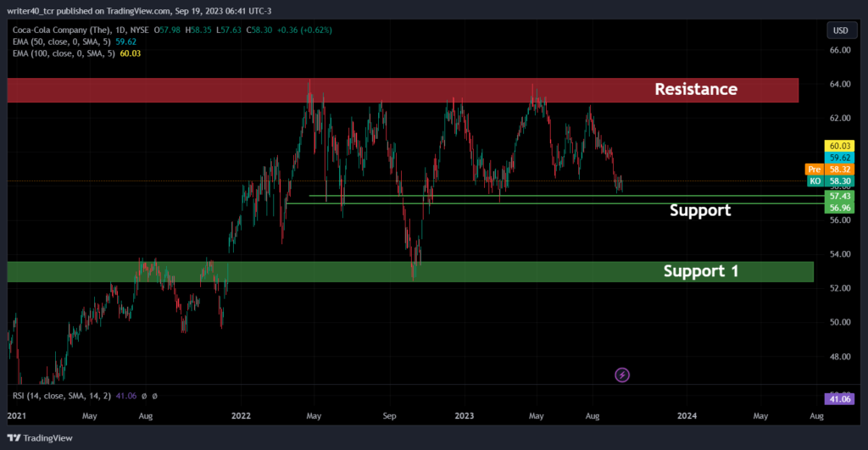
Task: Click the Support 1 text label
Action: click(701, 271)
